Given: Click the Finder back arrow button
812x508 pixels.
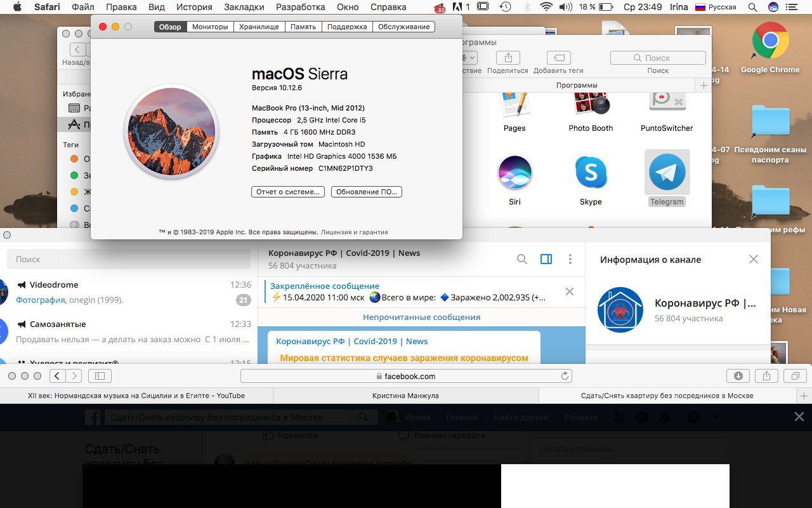Looking at the screenshot, I should point(77,50).
